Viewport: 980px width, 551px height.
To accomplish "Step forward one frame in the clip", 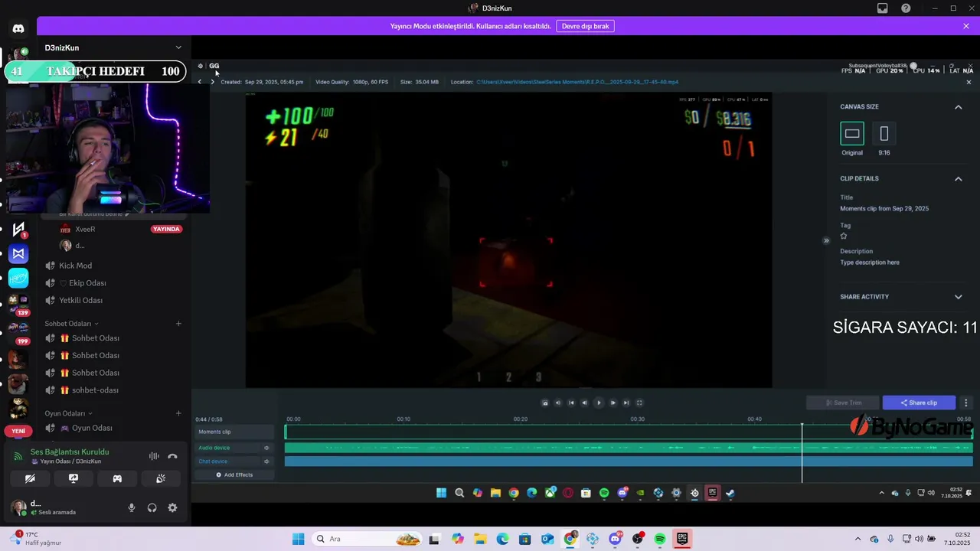I will pyautogui.click(x=612, y=403).
